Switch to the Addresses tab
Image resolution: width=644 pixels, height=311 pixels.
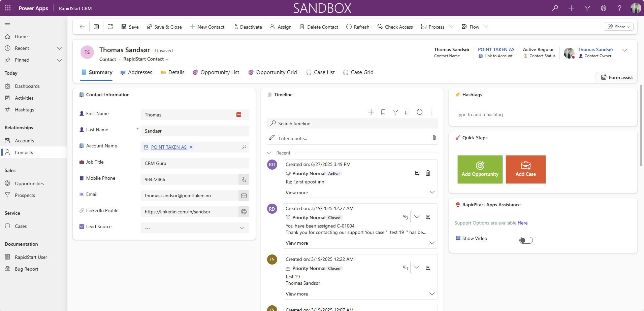coord(136,72)
